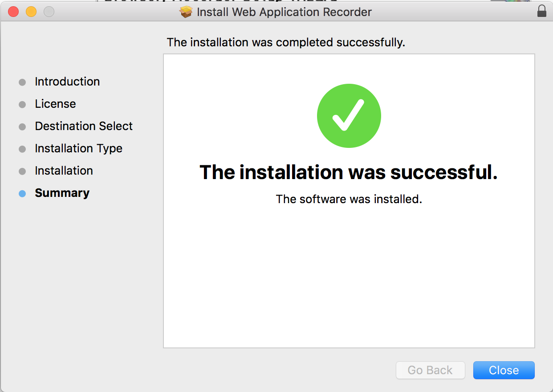Click the 'installation was completed successfully' header text
This screenshot has width=553, height=392.
click(286, 42)
